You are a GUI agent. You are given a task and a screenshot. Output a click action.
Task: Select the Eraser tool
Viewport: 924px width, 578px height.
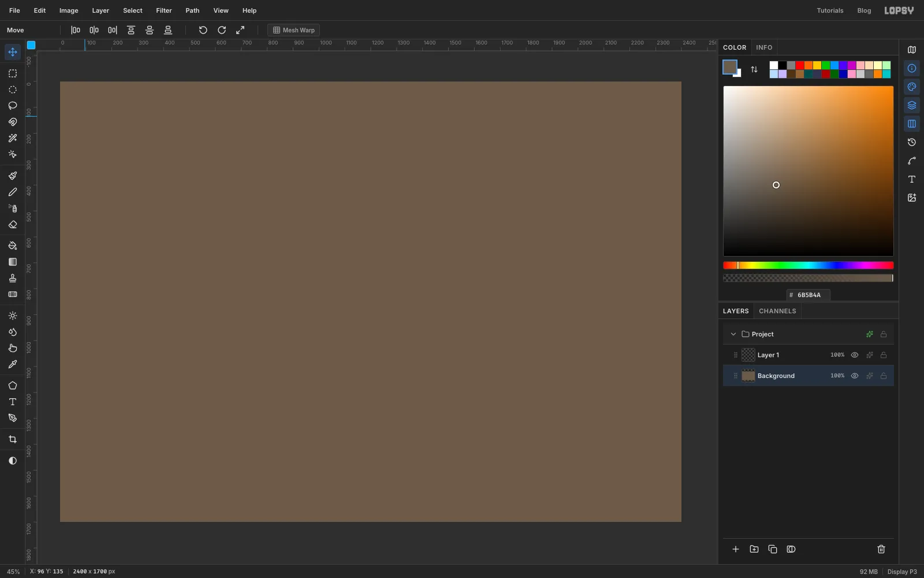[x=13, y=224]
